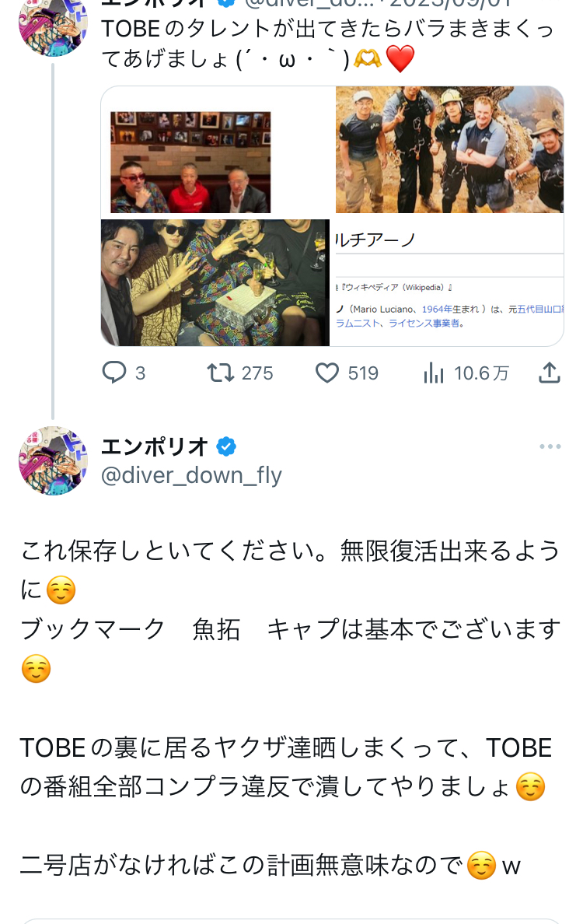Open profile via エンポリオ display name
Image resolution: width=583 pixels, height=924 pixels.
tap(155, 447)
